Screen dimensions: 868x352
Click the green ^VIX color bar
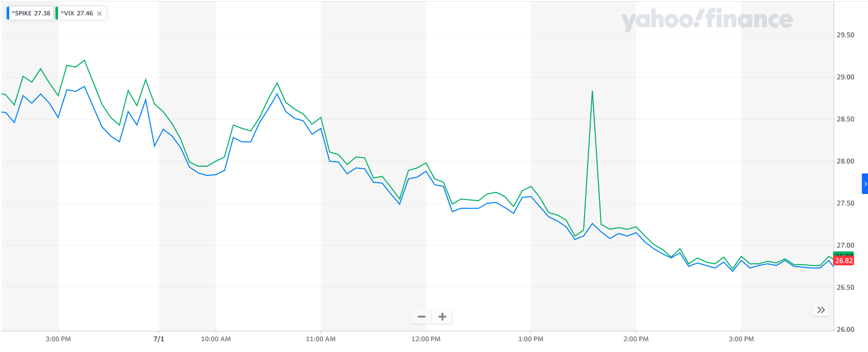click(57, 13)
